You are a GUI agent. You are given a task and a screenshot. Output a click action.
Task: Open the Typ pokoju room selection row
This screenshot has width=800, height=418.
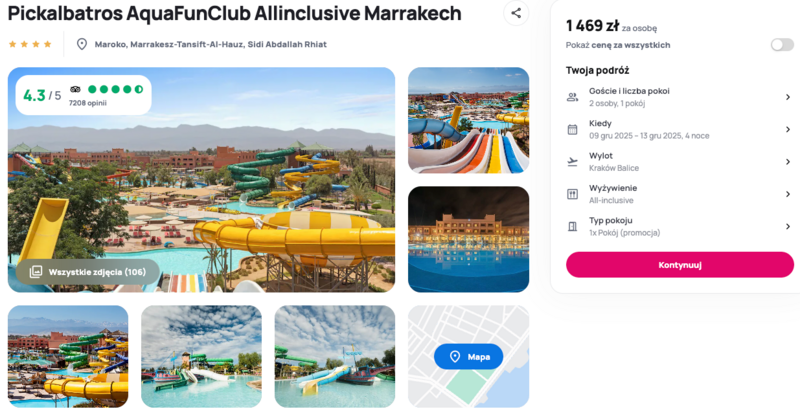click(x=680, y=227)
